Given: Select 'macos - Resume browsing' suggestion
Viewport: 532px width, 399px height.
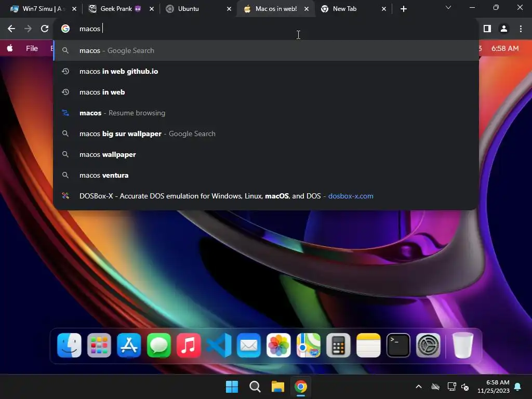Looking at the screenshot, I should pyautogui.click(x=266, y=113).
